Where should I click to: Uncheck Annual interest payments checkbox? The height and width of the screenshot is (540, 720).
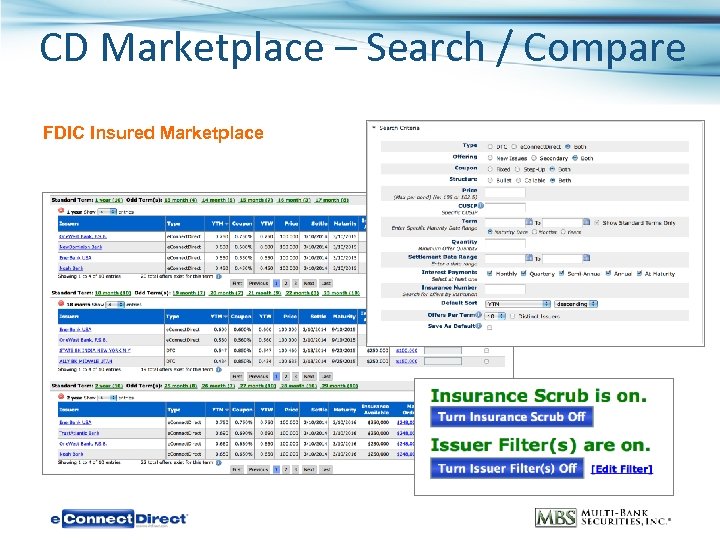pos(608,273)
